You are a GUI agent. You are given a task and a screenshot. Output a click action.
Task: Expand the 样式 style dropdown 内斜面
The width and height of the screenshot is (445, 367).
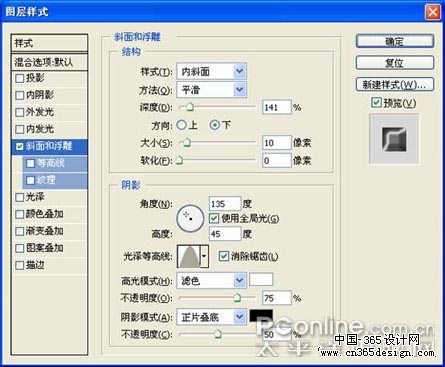click(212, 71)
